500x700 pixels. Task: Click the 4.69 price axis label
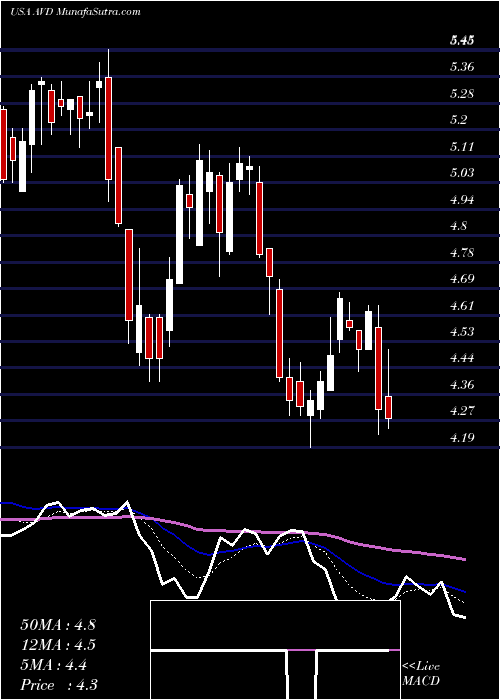tap(462, 279)
